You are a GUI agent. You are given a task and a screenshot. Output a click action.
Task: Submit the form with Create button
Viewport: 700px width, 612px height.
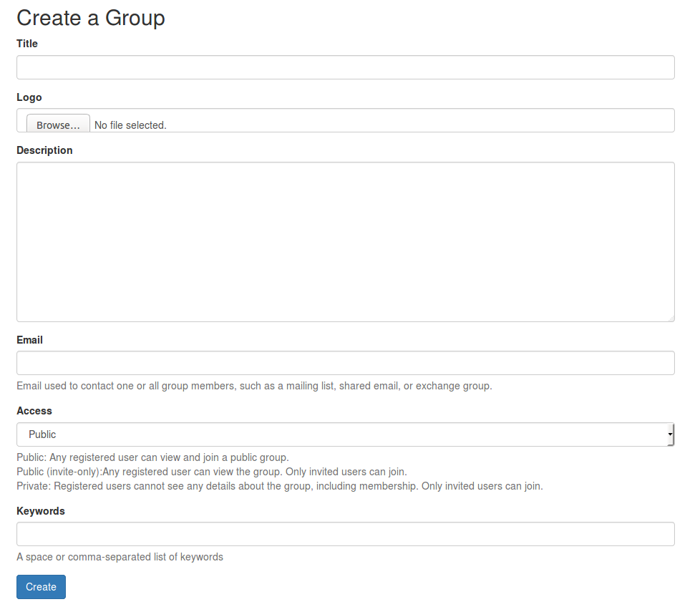pos(41,587)
